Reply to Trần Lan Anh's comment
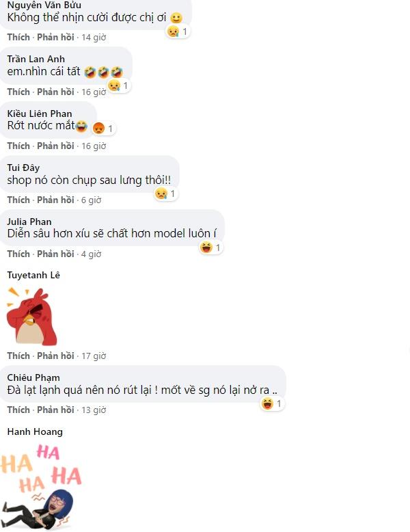410x532 pixels. tap(55, 92)
